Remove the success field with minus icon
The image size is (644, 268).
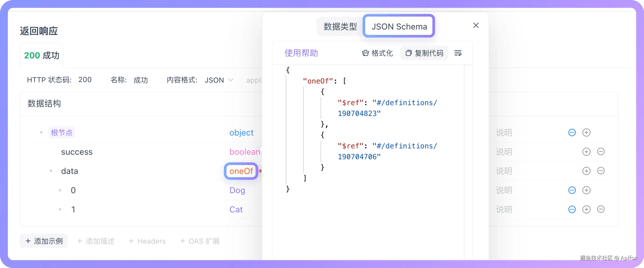601,151
